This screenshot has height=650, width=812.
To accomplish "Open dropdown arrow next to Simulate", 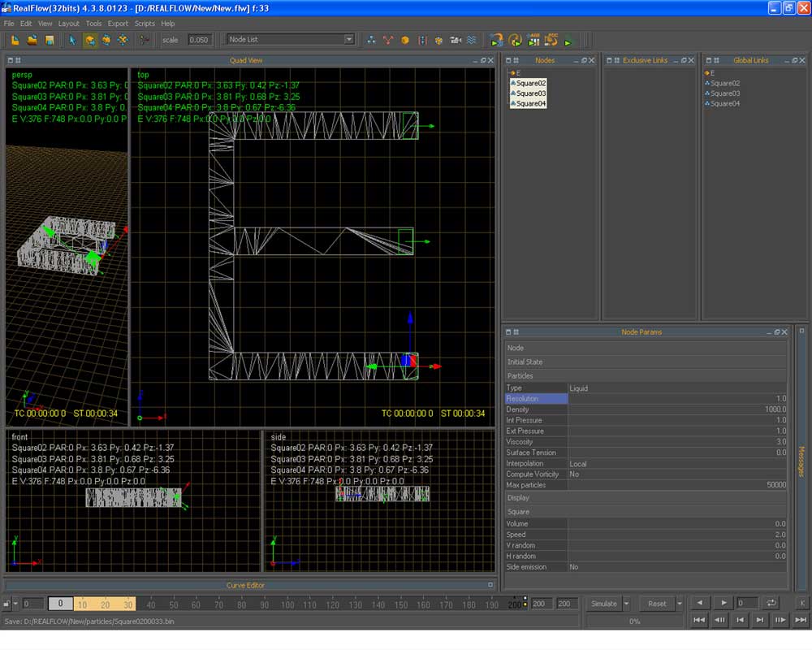I will tap(626, 604).
